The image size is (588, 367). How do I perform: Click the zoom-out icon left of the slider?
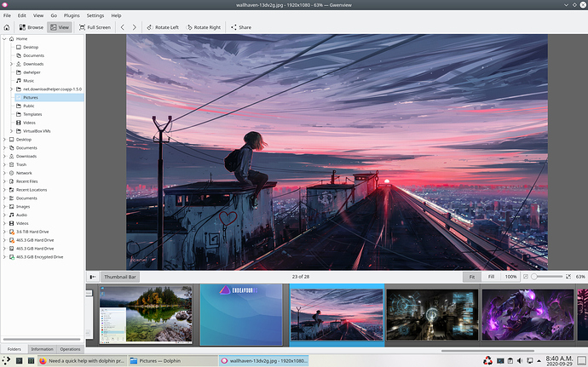(x=526, y=277)
